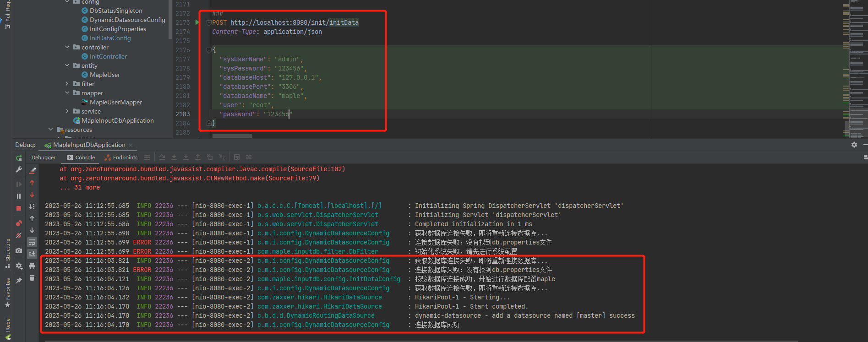Pause the running debug program
Image resolution: width=868 pixels, height=342 pixels.
click(19, 196)
